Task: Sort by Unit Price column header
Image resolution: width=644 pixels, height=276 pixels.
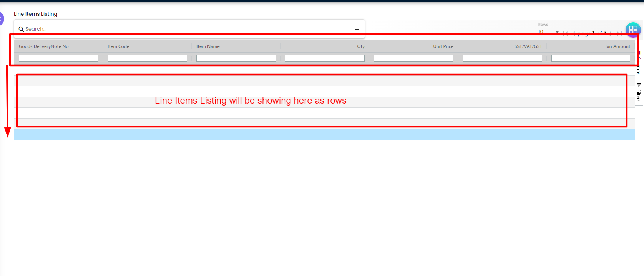Action: pyautogui.click(x=443, y=46)
